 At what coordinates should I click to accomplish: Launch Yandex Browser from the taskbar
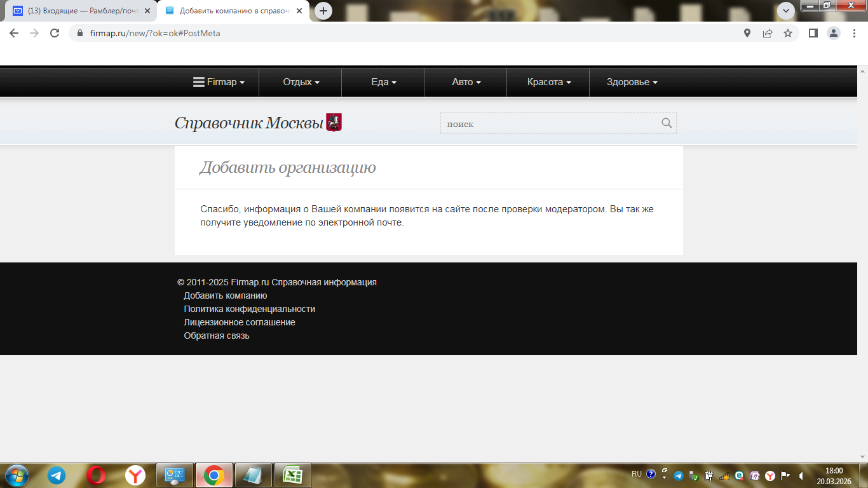coord(135,475)
